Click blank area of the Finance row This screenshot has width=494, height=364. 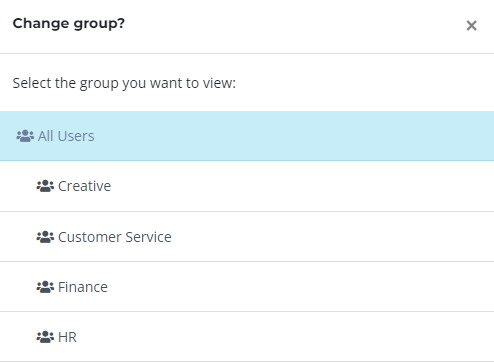(300, 287)
